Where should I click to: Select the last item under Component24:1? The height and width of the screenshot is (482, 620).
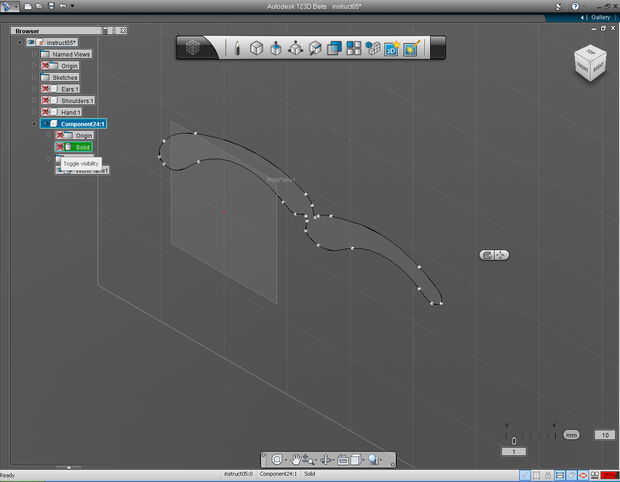[82, 171]
